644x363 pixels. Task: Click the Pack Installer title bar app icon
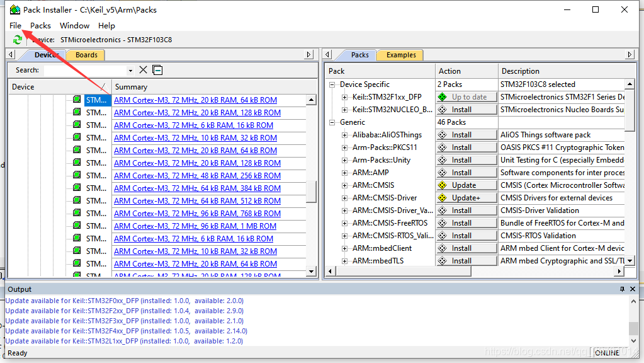pyautogui.click(x=15, y=9)
